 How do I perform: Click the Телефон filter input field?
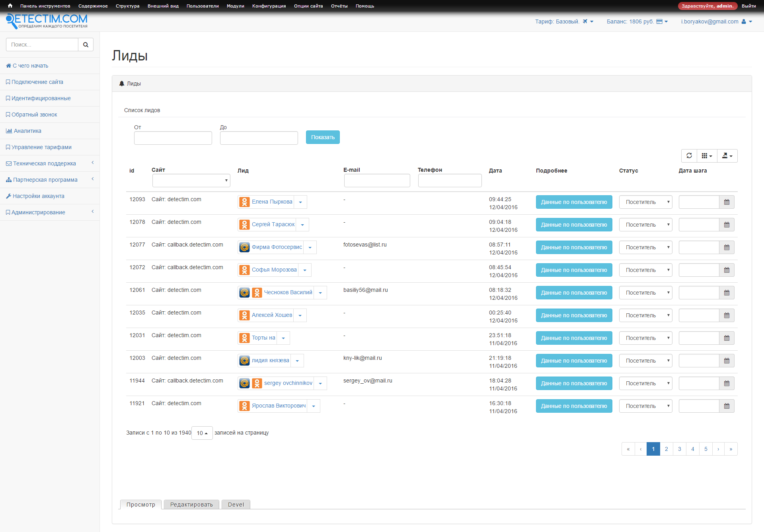click(450, 180)
